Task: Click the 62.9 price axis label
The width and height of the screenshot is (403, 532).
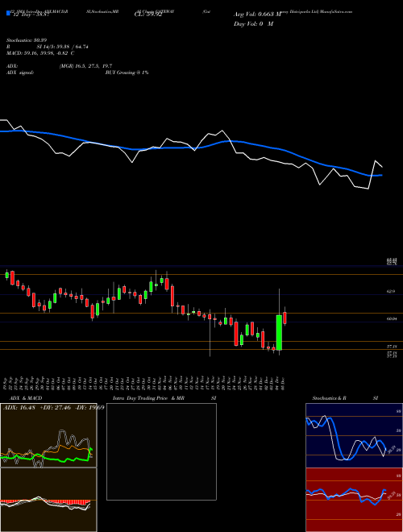Action: [391, 292]
